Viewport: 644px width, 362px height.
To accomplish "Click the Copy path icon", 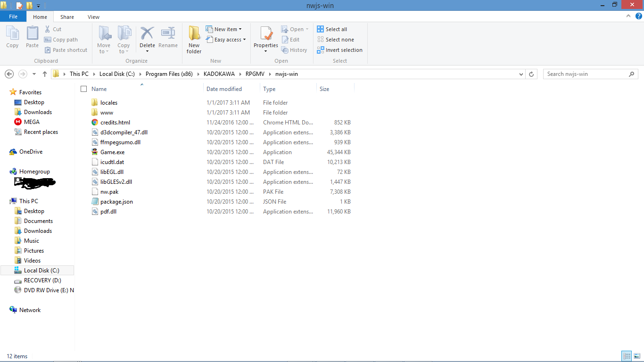I will point(48,40).
